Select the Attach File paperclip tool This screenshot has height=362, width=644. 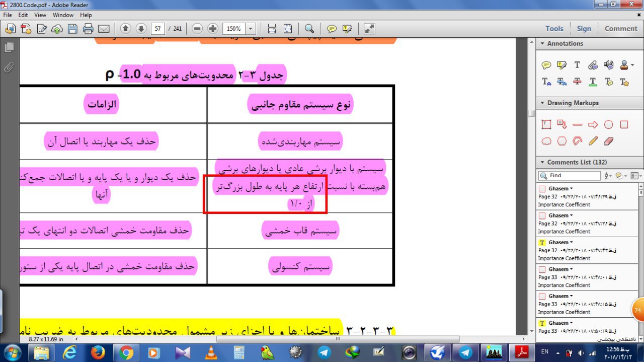coord(593,65)
